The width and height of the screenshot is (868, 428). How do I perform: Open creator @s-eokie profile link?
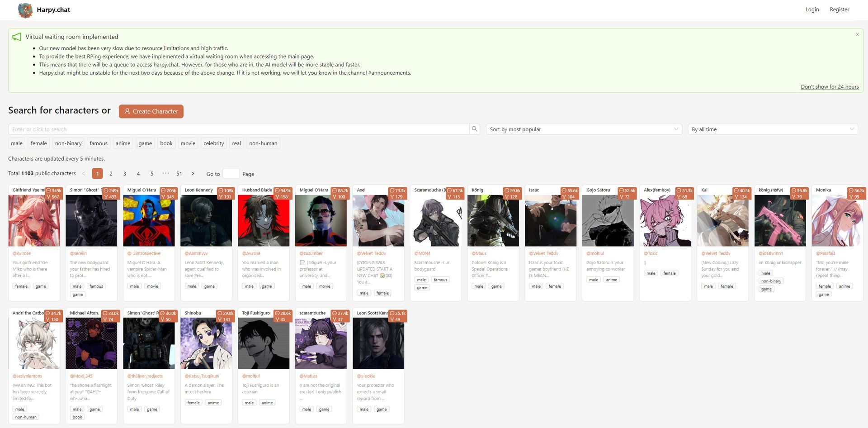tap(366, 376)
